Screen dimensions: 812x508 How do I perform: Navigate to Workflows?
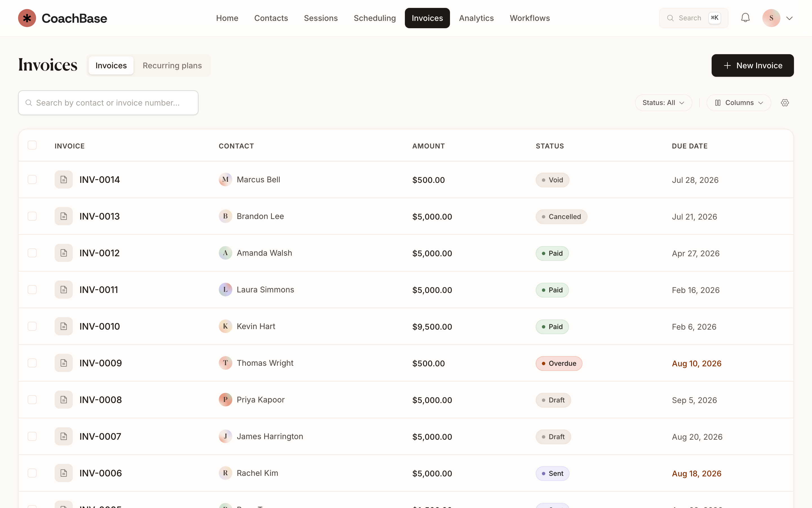530,18
